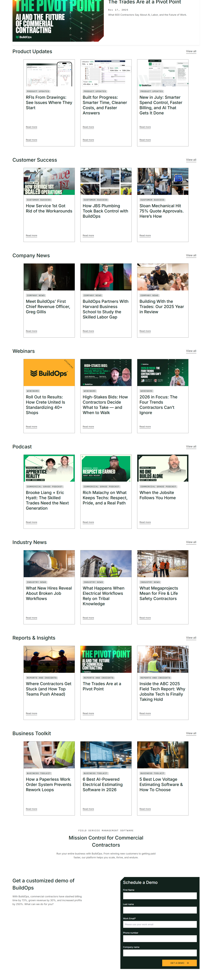Open '5 Best Low Voltage Estimating' card thumbnail
Viewport: 212px width, 980px height.
click(x=163, y=755)
